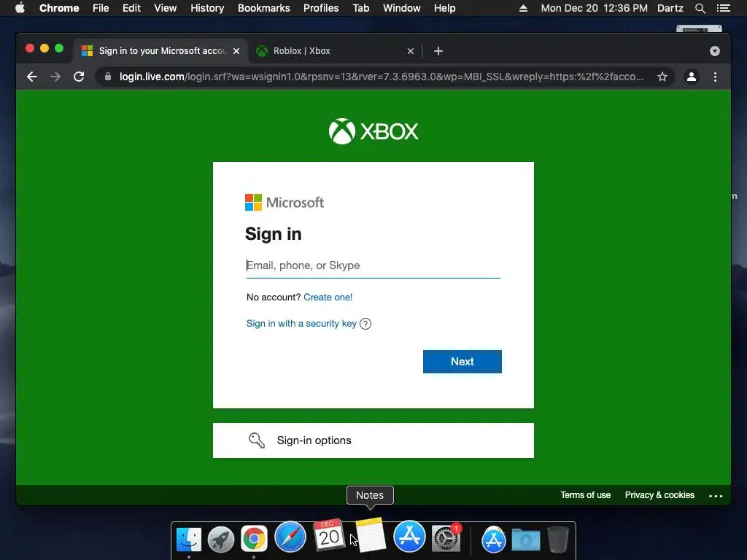Click the yellow minimize window button
The width and height of the screenshot is (747, 560).
44,48
